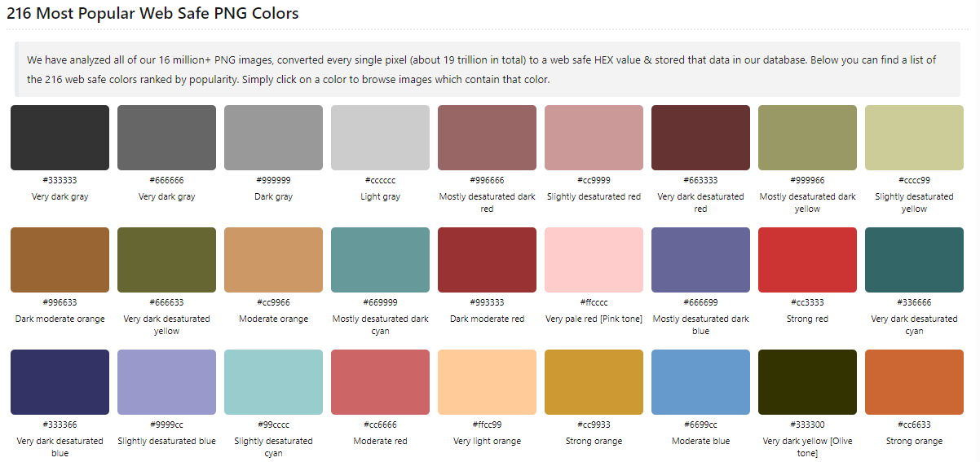The width and height of the screenshot is (980, 462).
Task: Pick the #cc3333 strong red swatch
Action: point(807,260)
